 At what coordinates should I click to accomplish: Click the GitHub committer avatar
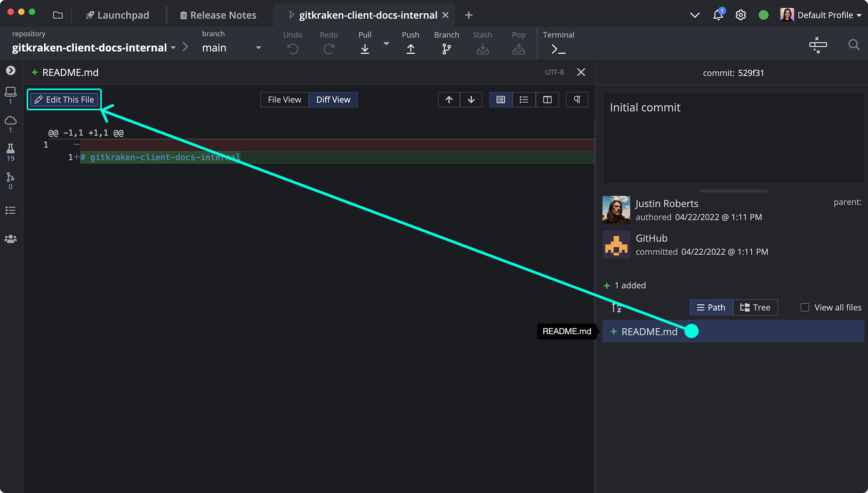tap(616, 245)
